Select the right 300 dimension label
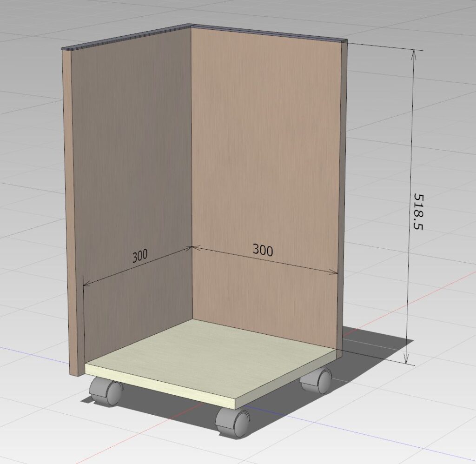This screenshot has height=464, width=476. click(x=263, y=251)
